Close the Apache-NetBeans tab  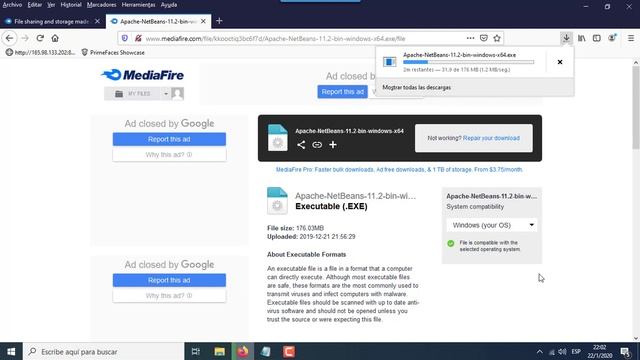(x=203, y=21)
